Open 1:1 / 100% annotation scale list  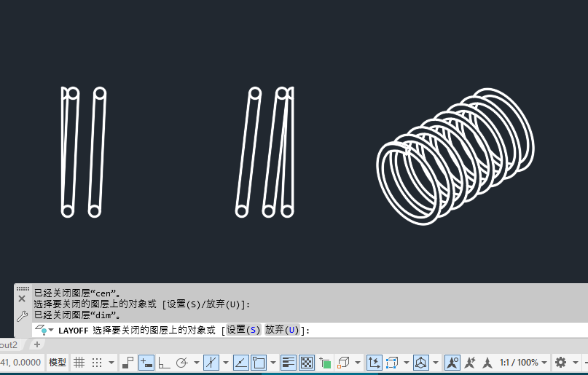pyautogui.click(x=523, y=363)
